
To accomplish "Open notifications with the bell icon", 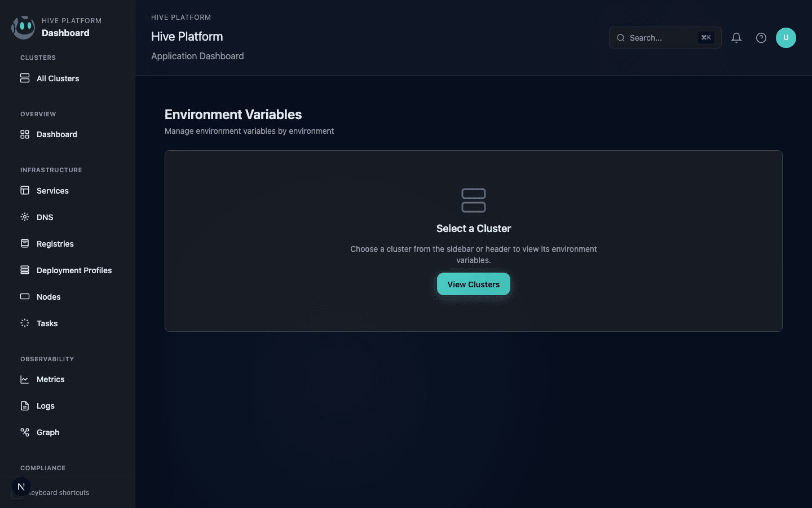I will (x=736, y=38).
